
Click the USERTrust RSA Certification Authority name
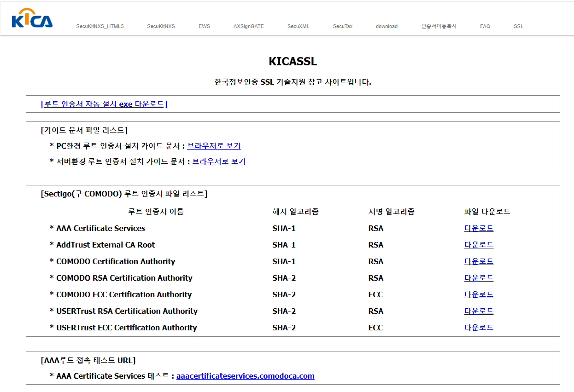(x=127, y=311)
